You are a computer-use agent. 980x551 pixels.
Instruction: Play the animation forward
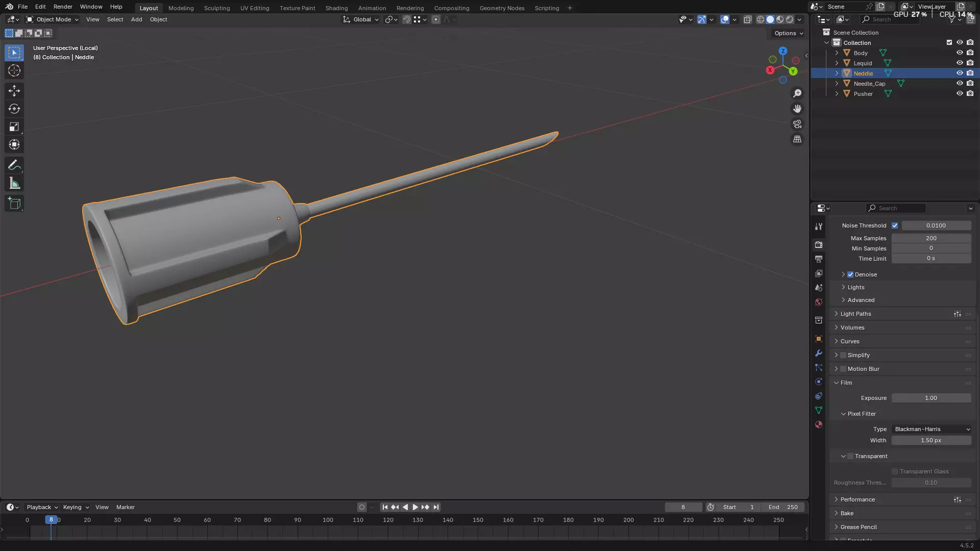(x=415, y=507)
